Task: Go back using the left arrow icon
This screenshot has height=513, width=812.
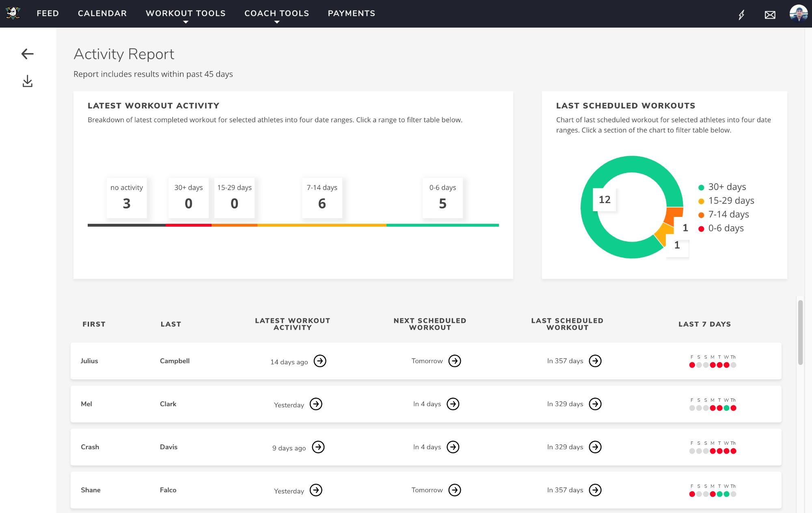Action: tap(27, 54)
